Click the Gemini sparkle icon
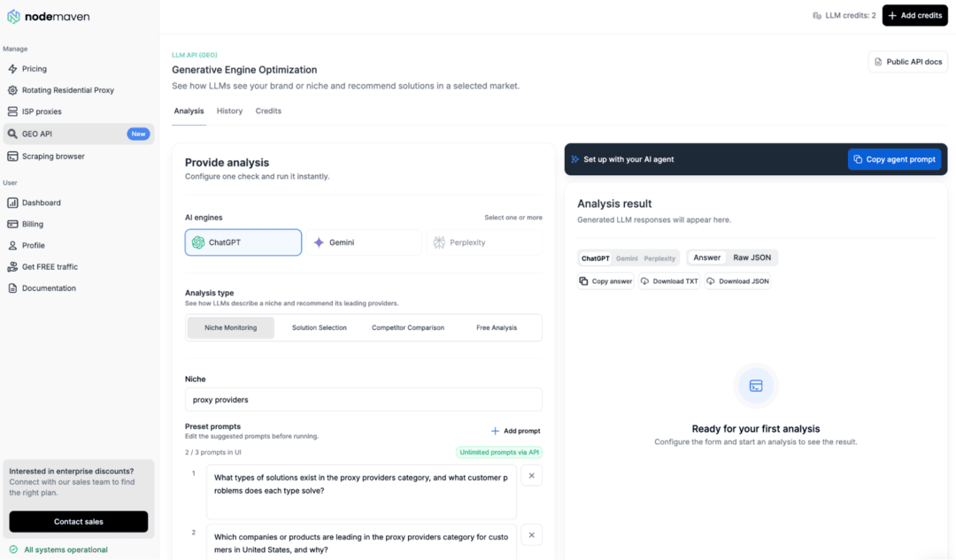The image size is (956, 560). (319, 242)
